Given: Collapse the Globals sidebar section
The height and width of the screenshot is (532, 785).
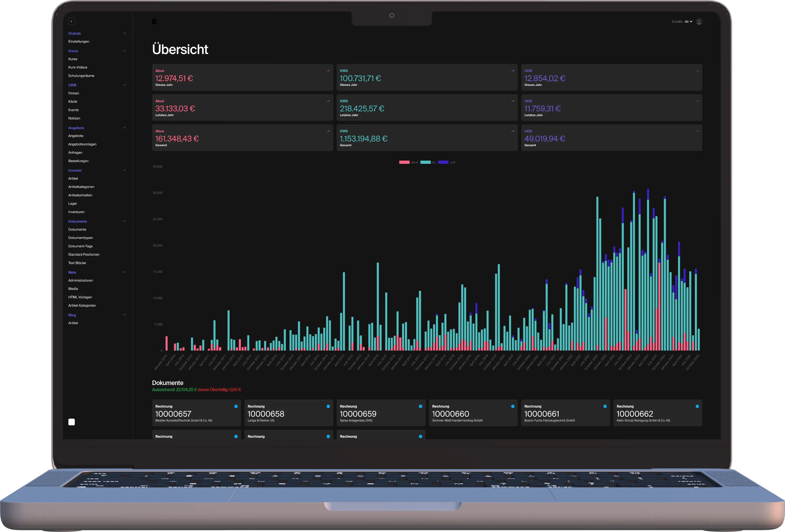Looking at the screenshot, I should click(x=124, y=33).
